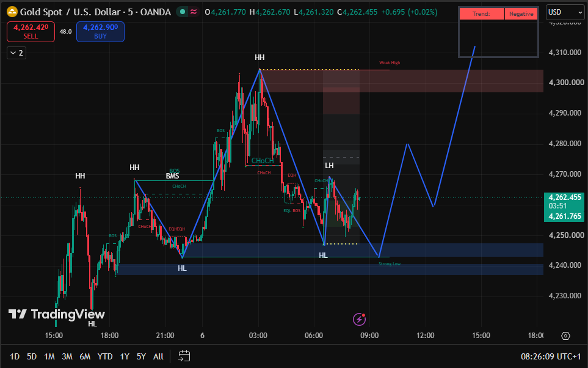Click the 09:00 time axis label
The width and height of the screenshot is (588, 368).
(369, 336)
